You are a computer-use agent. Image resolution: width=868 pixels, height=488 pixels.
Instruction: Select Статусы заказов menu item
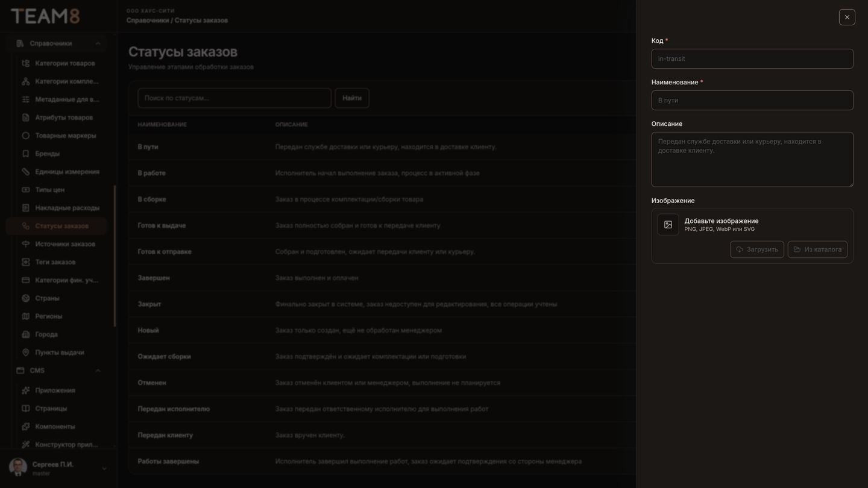click(57, 226)
